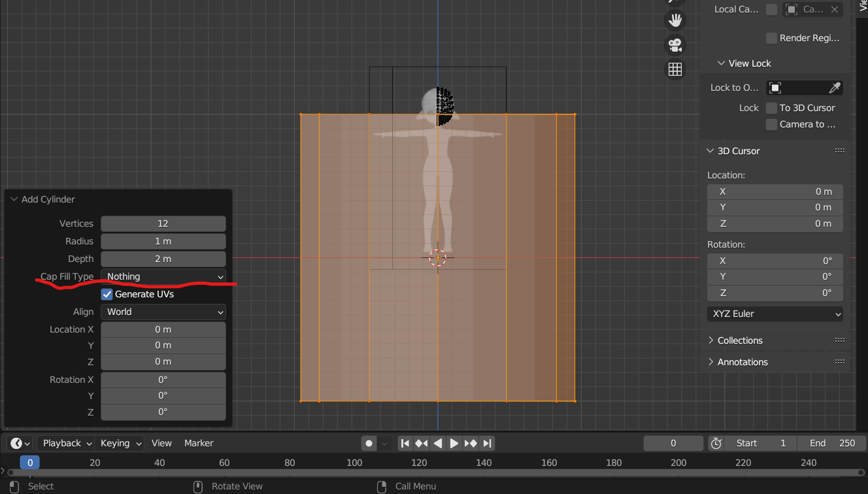Click the End frame field showing 250
The image size is (868, 494).
coord(831,443)
